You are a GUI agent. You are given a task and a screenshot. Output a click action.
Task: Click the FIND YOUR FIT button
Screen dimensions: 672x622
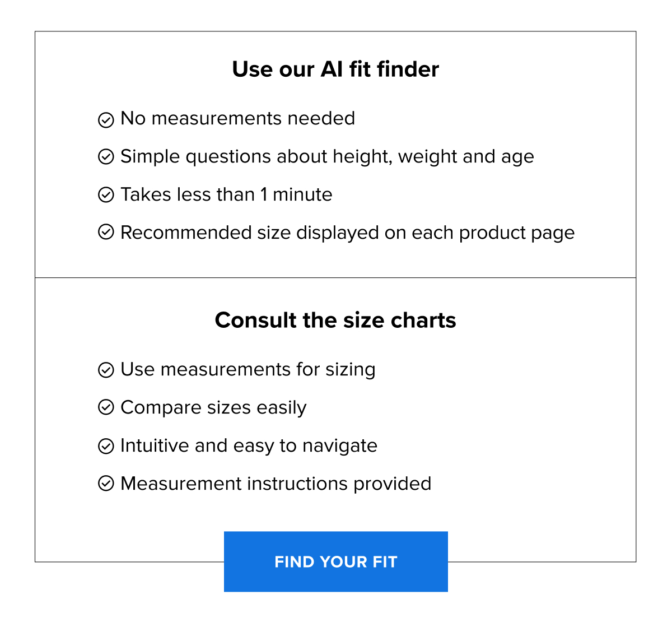click(335, 561)
